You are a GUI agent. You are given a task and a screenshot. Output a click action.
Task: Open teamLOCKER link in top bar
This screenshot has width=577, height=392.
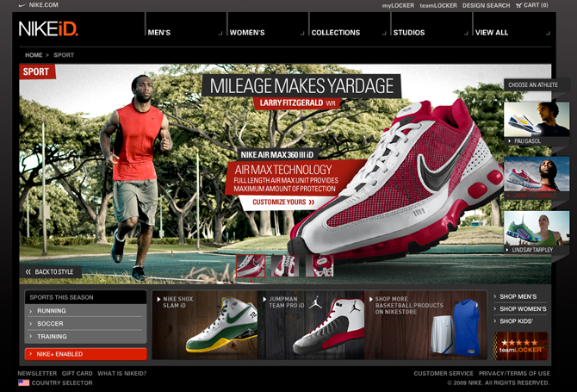(x=438, y=5)
